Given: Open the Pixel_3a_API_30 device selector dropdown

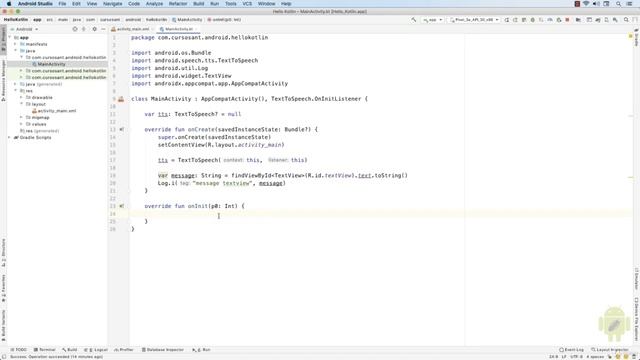Looking at the screenshot, I should 474,20.
